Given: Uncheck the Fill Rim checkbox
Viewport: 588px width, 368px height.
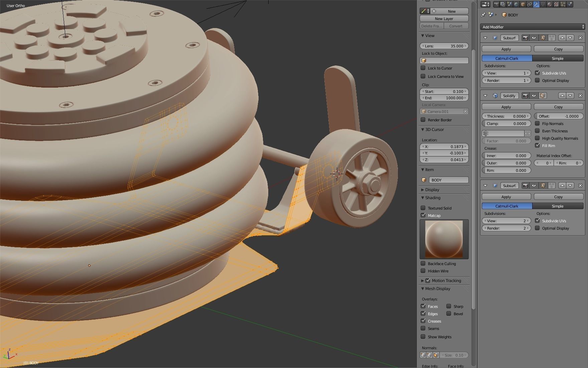Looking at the screenshot, I should tap(538, 145).
